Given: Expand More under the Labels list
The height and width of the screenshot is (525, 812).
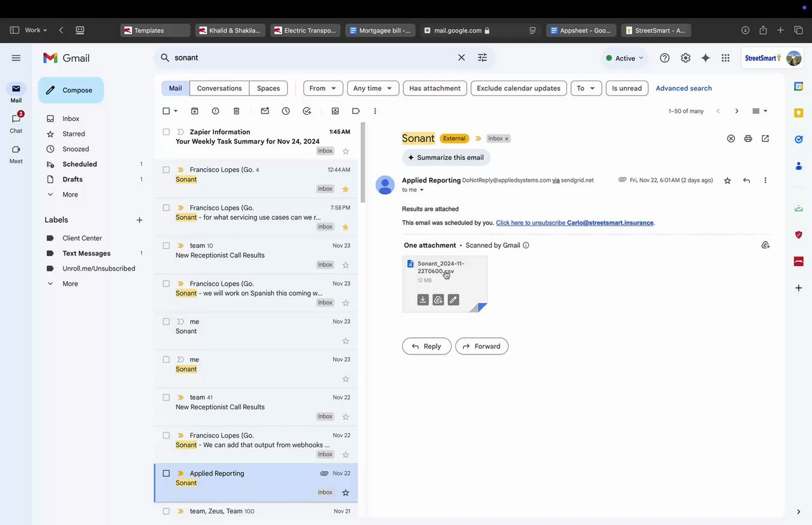Looking at the screenshot, I should click(70, 283).
